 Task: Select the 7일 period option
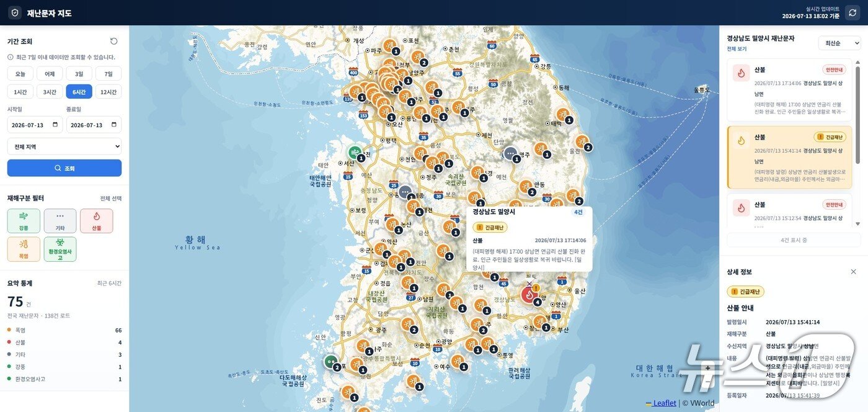tap(108, 74)
